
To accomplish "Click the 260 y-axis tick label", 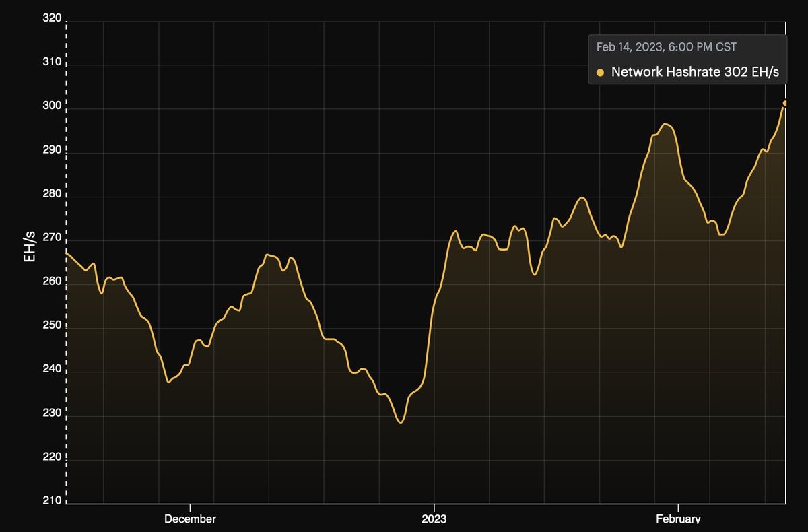I will click(x=51, y=283).
